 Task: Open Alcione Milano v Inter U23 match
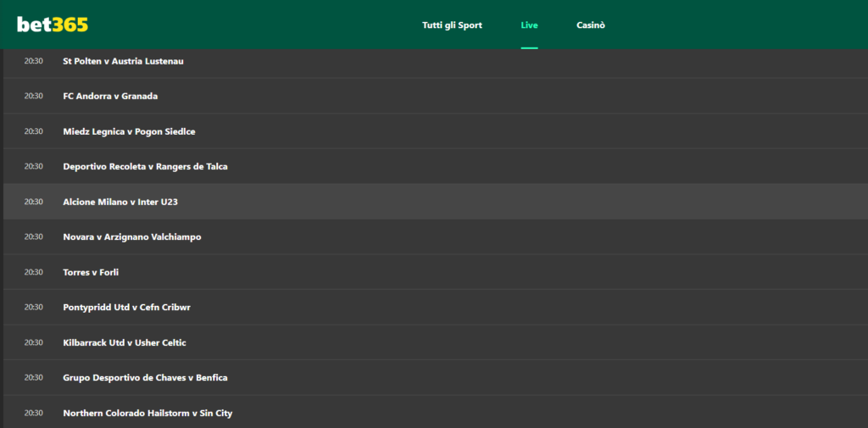coord(120,202)
